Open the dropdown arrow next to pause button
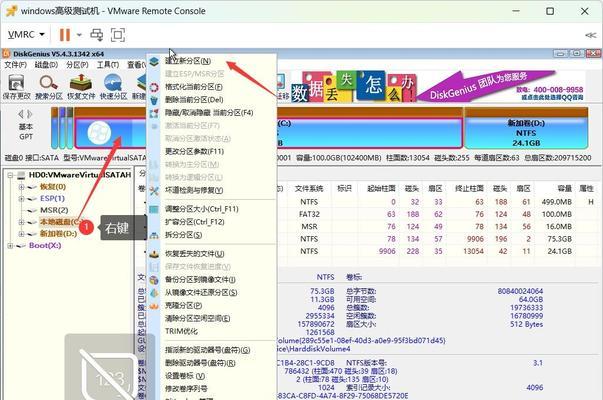The image size is (603, 400). pos(79,35)
